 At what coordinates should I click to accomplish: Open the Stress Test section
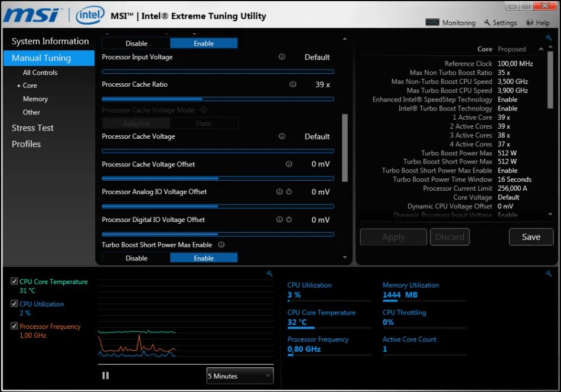(32, 128)
